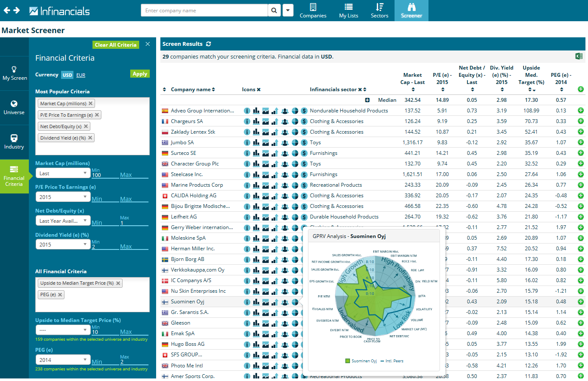This screenshot has height=381, width=588.
Task: Open people icon for Surteco SE
Action: click(285, 153)
